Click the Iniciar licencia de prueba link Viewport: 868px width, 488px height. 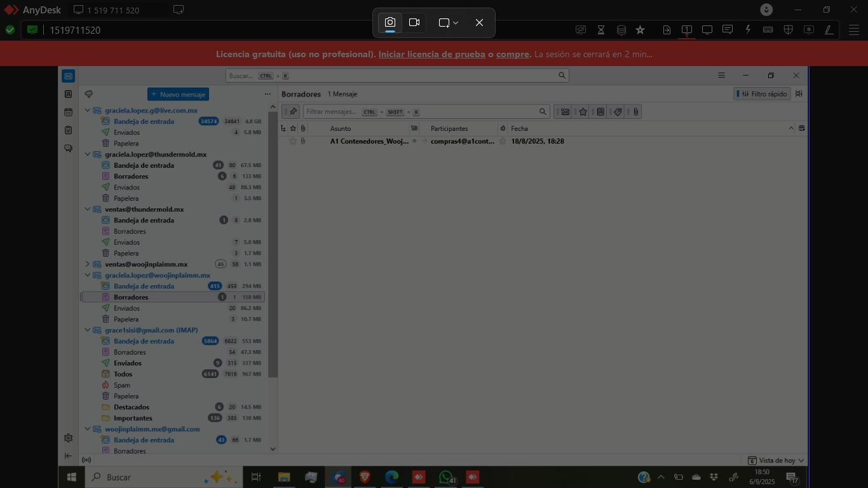(431, 55)
